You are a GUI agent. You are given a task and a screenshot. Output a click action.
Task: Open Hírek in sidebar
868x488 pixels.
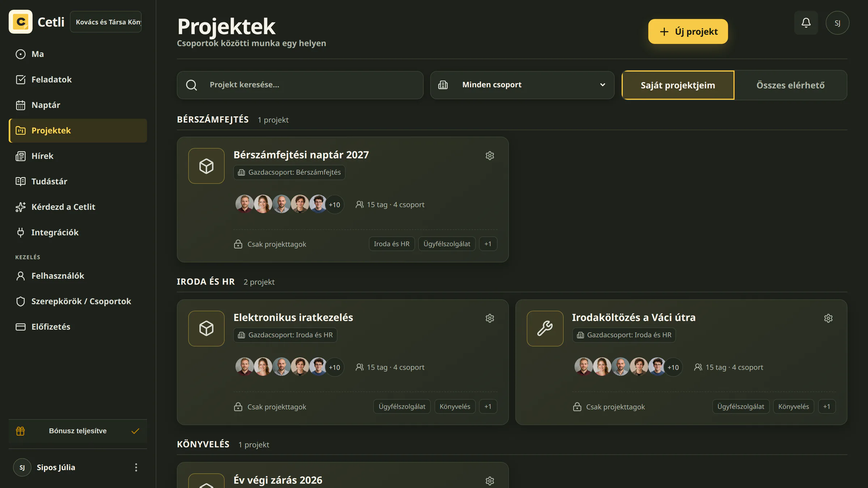coord(78,156)
